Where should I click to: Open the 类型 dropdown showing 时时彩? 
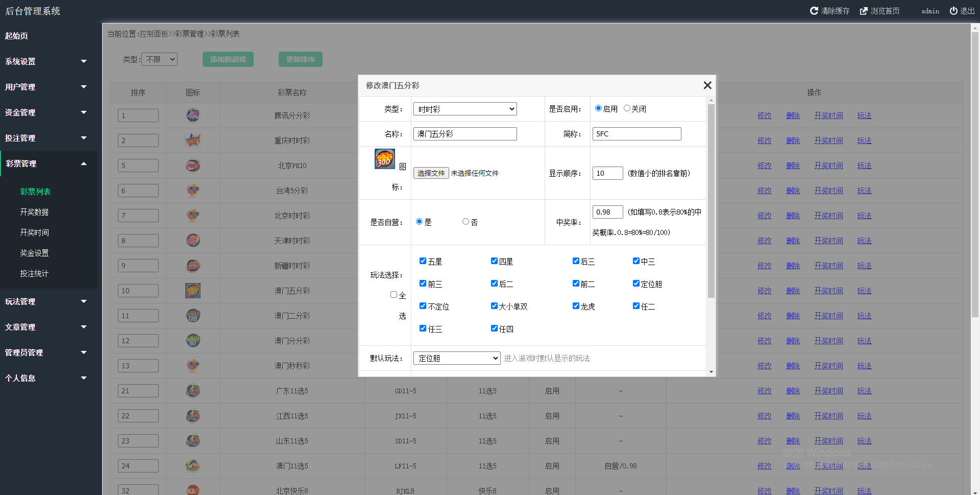464,109
